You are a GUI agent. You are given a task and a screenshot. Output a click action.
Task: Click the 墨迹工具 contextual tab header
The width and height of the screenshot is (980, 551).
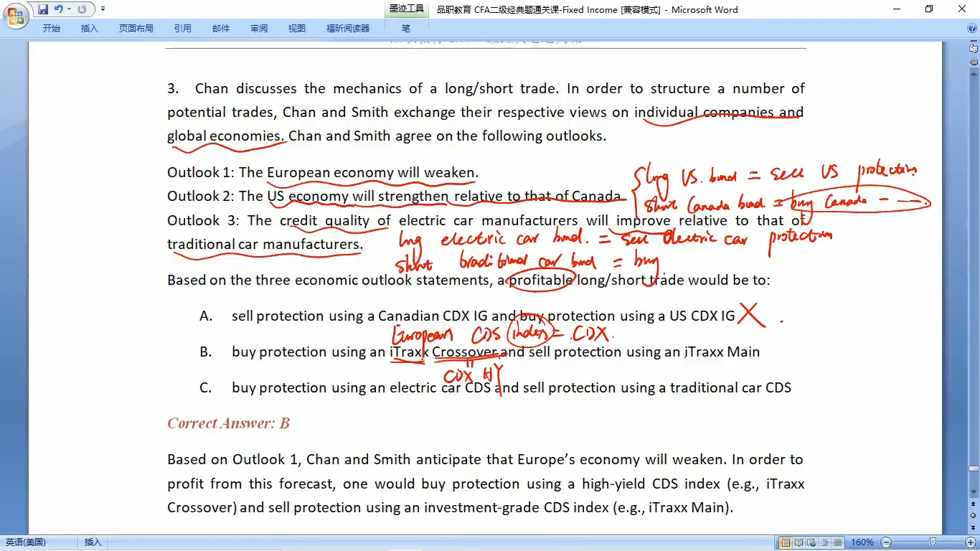pyautogui.click(x=407, y=9)
